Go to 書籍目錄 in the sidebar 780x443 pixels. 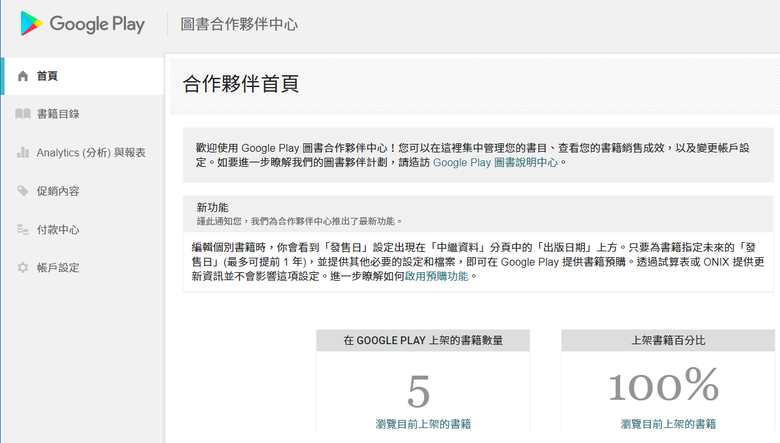[x=58, y=114]
